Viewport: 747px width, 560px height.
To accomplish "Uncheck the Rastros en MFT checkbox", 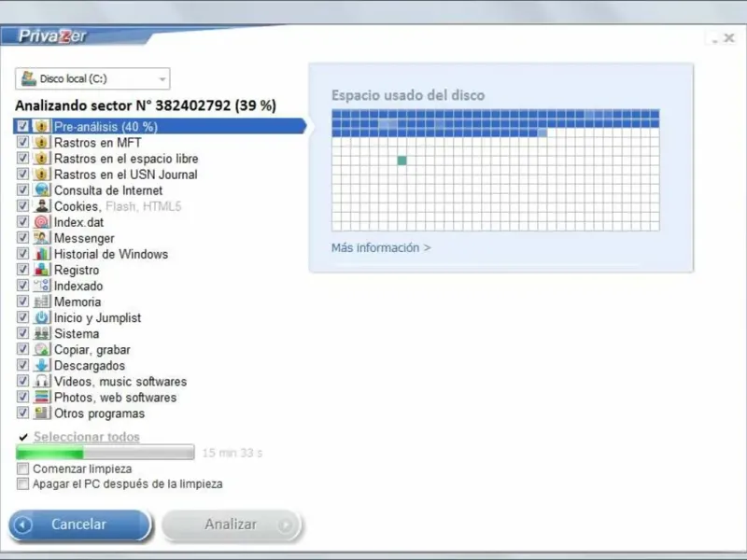I will [22, 142].
